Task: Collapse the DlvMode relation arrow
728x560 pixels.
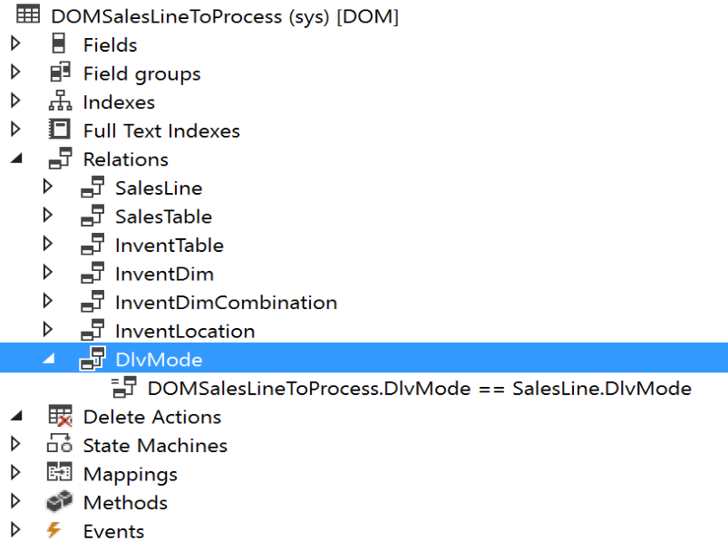Action: point(49,359)
